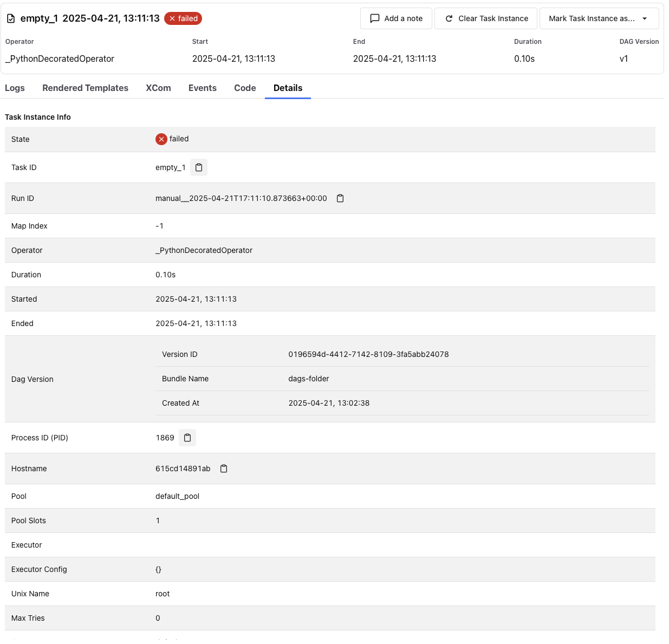Click the red failed icon in State row
This screenshot has height=644, width=669.
(x=161, y=139)
